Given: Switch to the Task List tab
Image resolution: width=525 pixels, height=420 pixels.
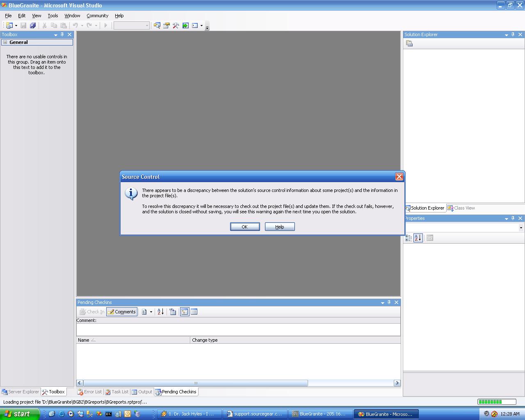Looking at the screenshot, I should point(117,392).
